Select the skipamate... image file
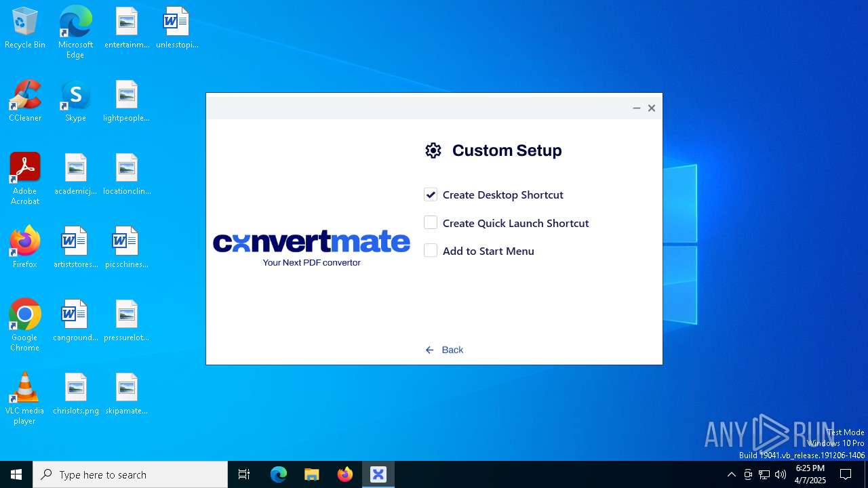 pos(127,394)
